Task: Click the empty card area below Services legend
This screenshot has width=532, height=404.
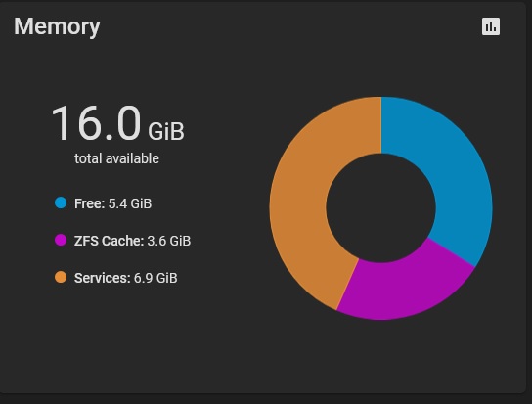Action: tap(136, 339)
